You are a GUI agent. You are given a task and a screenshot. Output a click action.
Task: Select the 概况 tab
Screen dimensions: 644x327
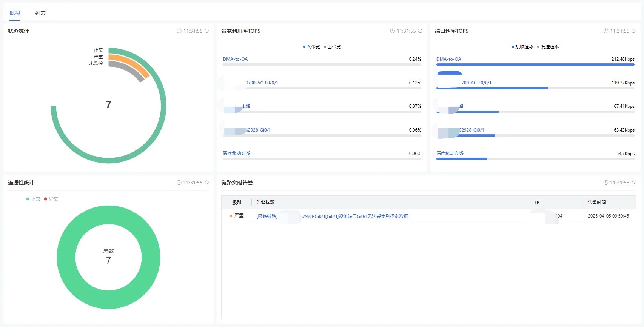click(15, 13)
